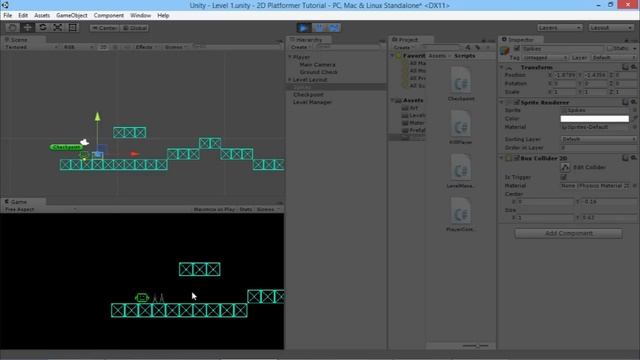This screenshot has height=360, width=640.
Task: Select the PlayerController C# script asset
Action: click(x=461, y=214)
